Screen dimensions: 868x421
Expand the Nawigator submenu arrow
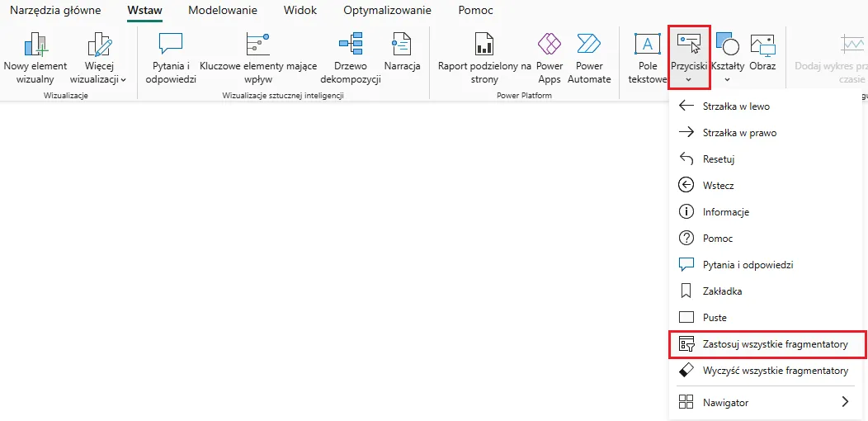pos(845,402)
